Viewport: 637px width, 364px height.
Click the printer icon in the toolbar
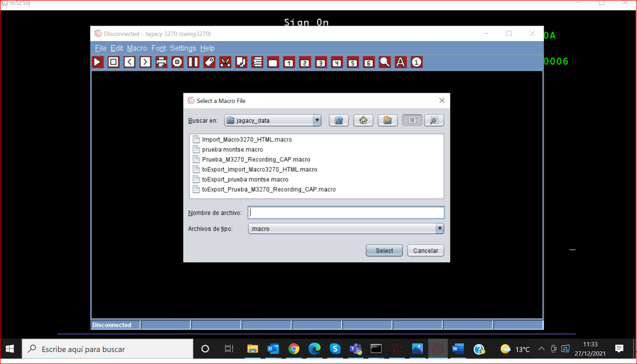click(161, 63)
